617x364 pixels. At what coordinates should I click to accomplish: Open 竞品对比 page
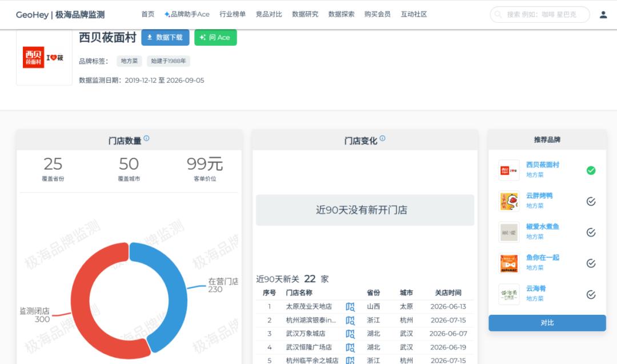coord(269,14)
